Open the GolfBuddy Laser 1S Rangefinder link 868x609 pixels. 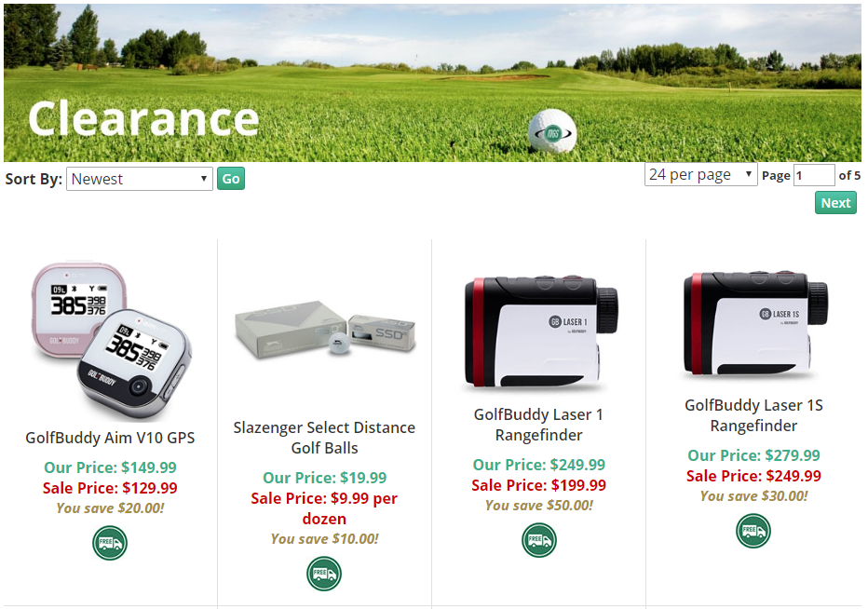(754, 415)
